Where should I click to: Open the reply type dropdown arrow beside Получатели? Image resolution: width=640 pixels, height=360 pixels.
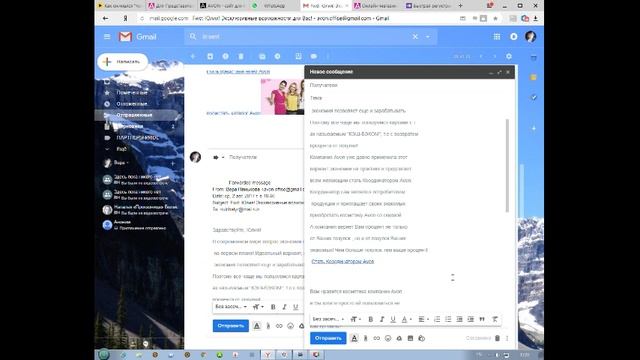pos(223,157)
